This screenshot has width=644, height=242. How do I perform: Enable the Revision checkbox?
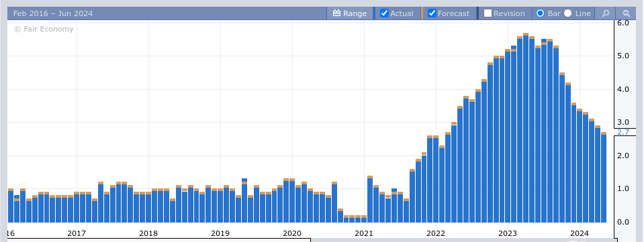click(488, 13)
